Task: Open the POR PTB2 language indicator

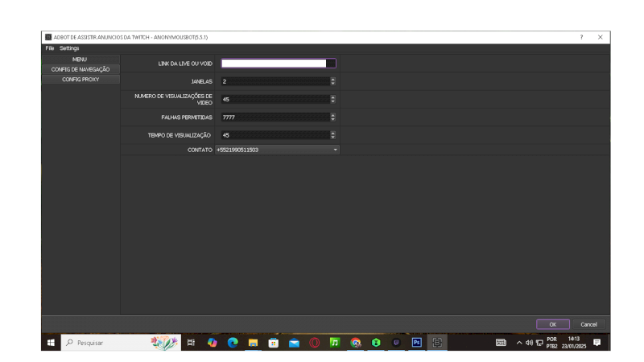Action: [551, 343]
